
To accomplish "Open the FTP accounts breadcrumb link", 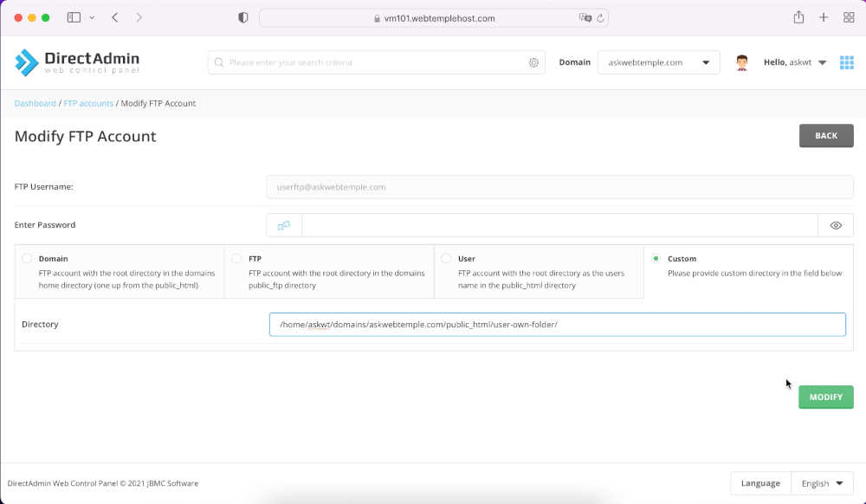I will (x=88, y=103).
